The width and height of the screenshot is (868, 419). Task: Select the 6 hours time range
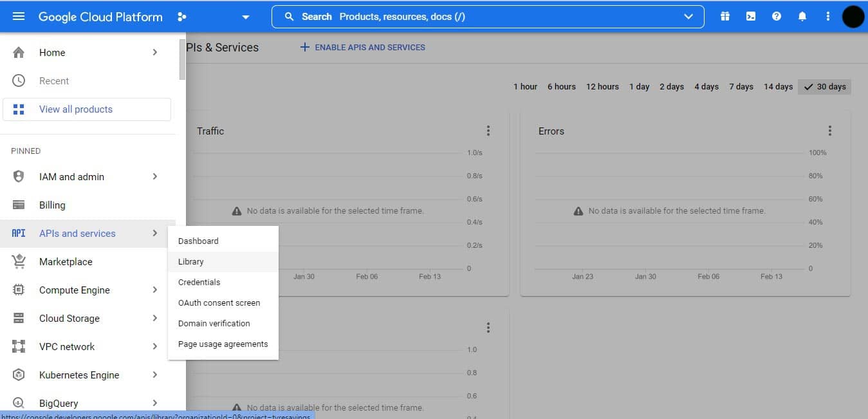[x=562, y=87]
